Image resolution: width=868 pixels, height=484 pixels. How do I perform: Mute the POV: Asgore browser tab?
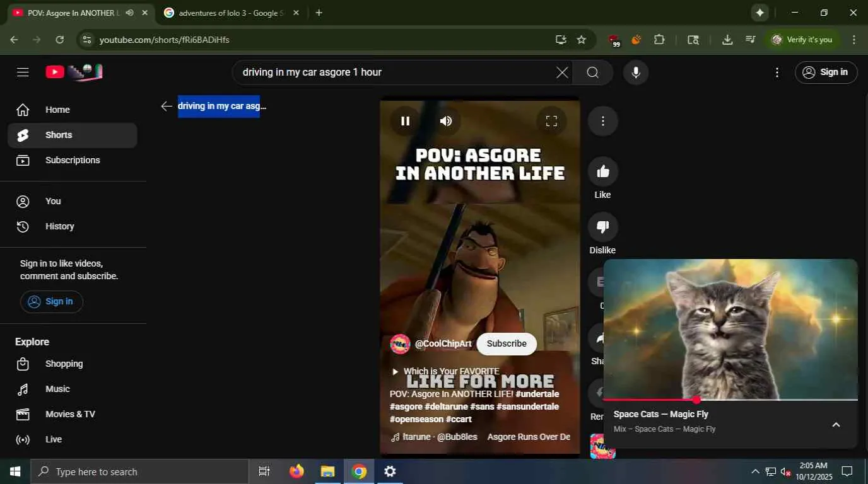pos(129,13)
